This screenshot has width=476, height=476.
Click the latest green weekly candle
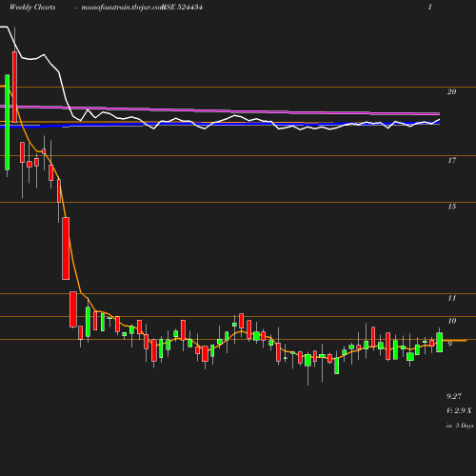(440, 342)
